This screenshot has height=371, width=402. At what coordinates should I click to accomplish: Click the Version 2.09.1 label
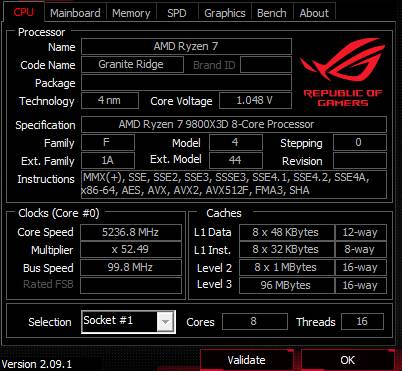(37, 364)
